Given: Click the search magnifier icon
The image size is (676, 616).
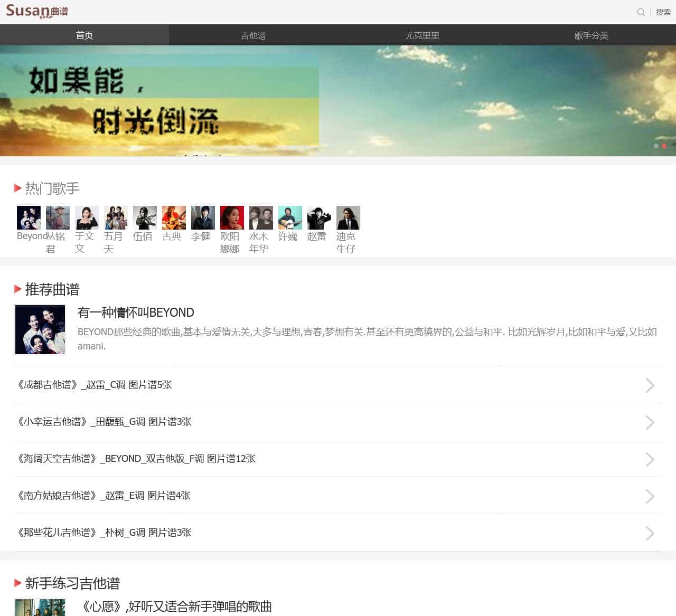Looking at the screenshot, I should [641, 12].
